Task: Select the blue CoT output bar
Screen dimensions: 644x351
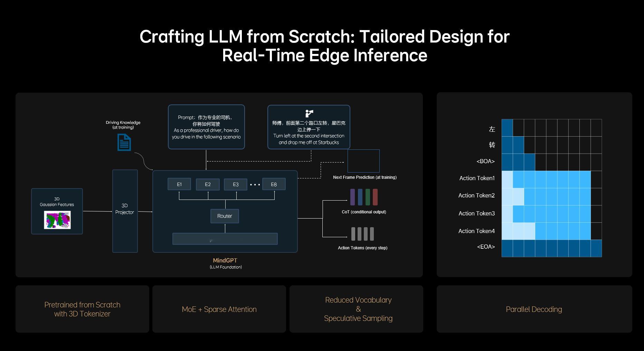Action: pos(360,197)
